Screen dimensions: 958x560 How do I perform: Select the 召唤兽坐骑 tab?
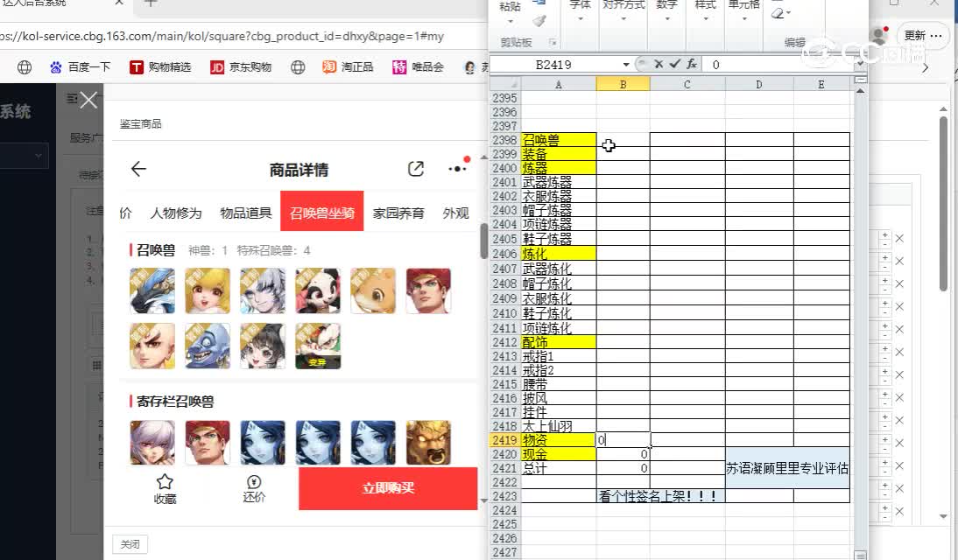coord(322,211)
